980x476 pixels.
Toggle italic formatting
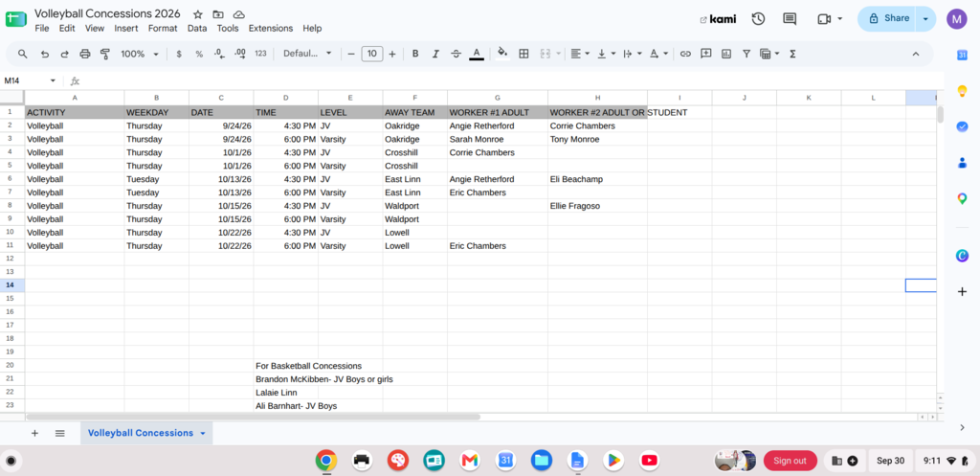435,54
